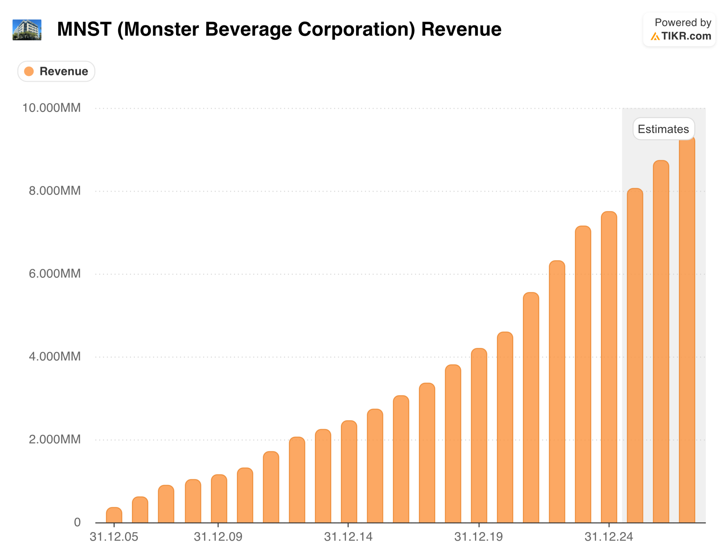The height and width of the screenshot is (560, 728).
Task: Click the Monster Beverage building logo thumbnail
Action: coord(27,30)
